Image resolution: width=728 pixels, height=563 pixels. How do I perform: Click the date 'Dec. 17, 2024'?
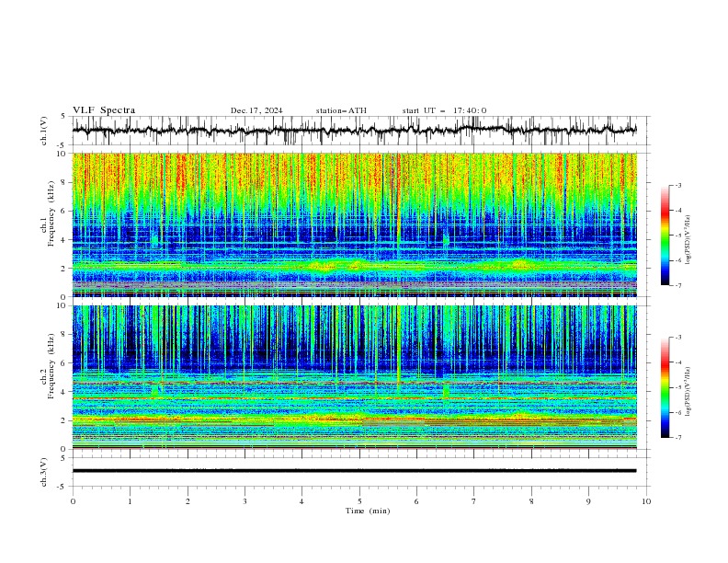click(x=256, y=110)
